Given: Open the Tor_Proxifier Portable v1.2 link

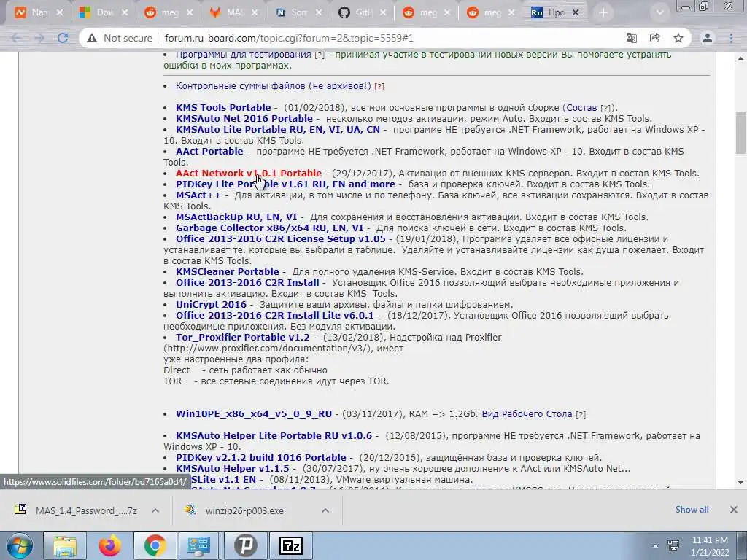Looking at the screenshot, I should click(x=242, y=338).
